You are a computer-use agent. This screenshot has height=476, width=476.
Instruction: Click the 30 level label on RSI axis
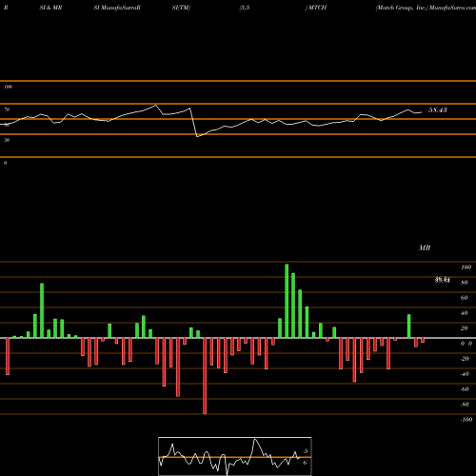point(7,140)
